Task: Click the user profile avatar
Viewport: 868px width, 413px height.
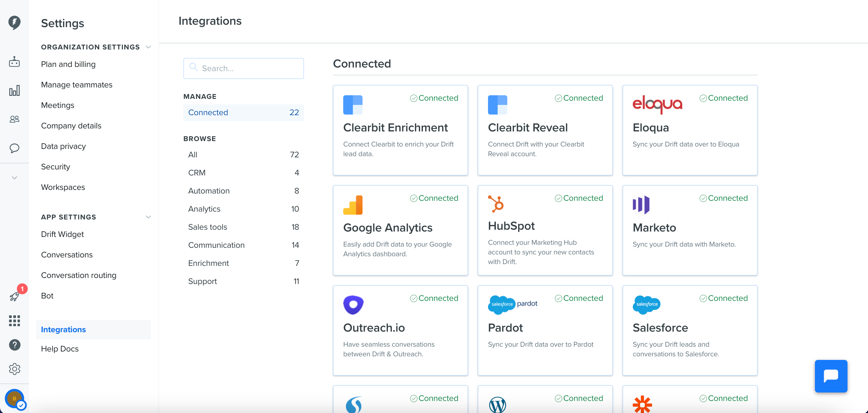Action: coord(15,399)
